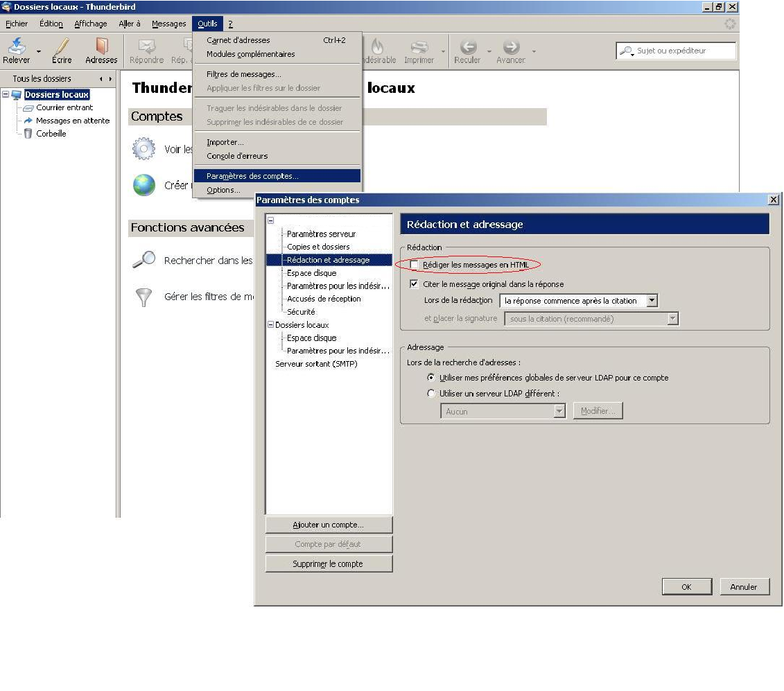Open the Fichier menu
784x691 pixels.
click(17, 24)
